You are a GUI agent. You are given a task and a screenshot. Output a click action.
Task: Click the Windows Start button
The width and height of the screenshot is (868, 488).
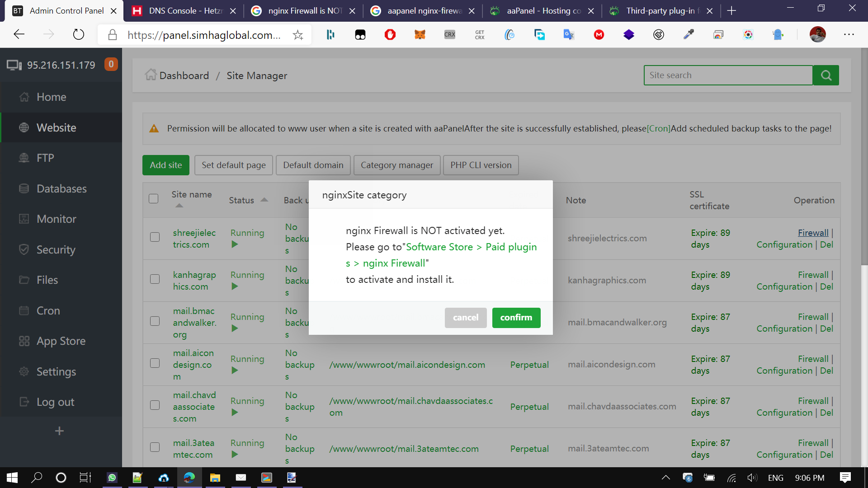pos(12,478)
